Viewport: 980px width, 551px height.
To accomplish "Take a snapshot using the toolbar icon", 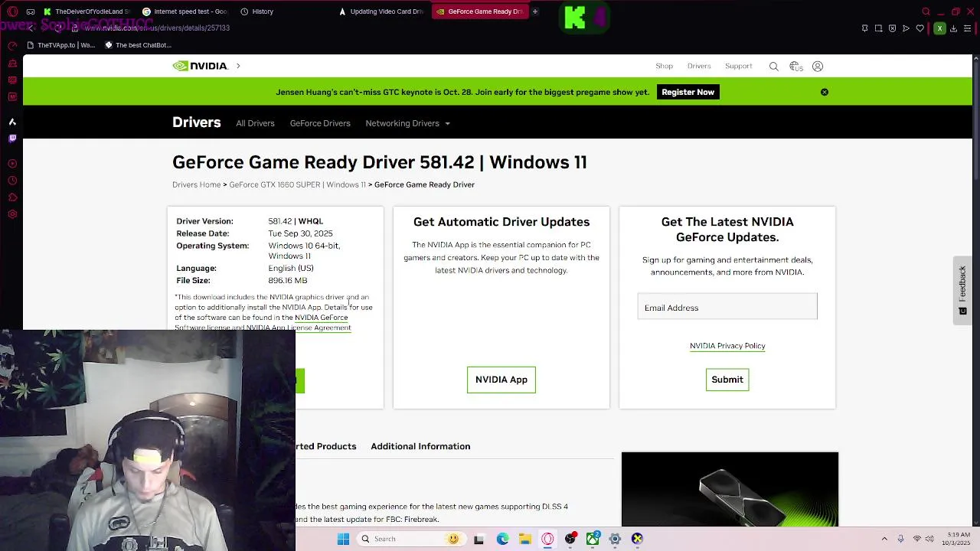I will coord(879,28).
